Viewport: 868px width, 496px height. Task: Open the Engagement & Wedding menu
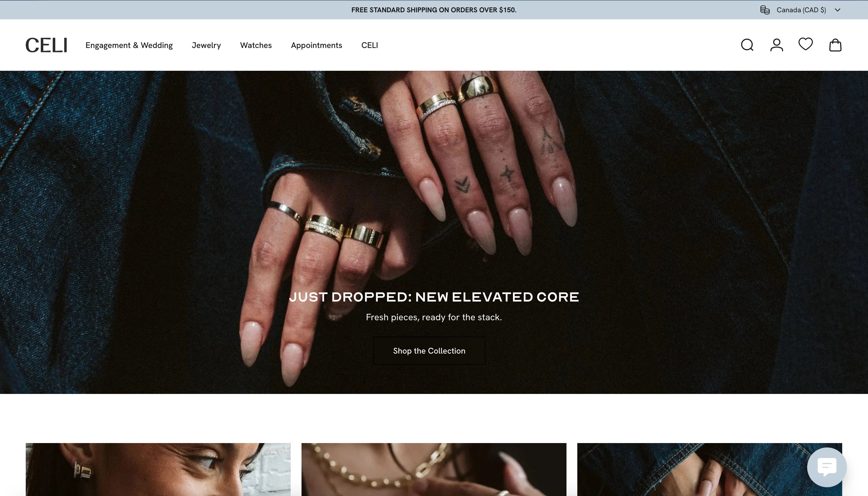[129, 45]
